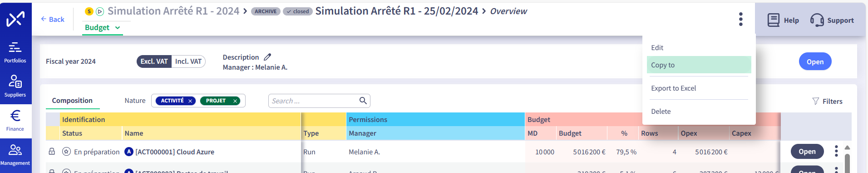Switch to Incl. VAT

coord(188,61)
